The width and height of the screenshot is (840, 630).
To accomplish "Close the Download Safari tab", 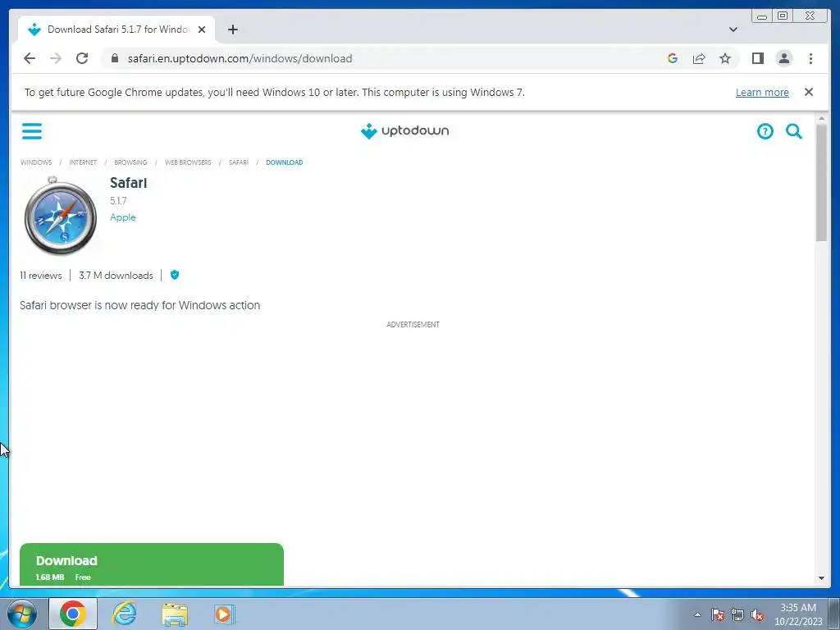I will [x=202, y=30].
